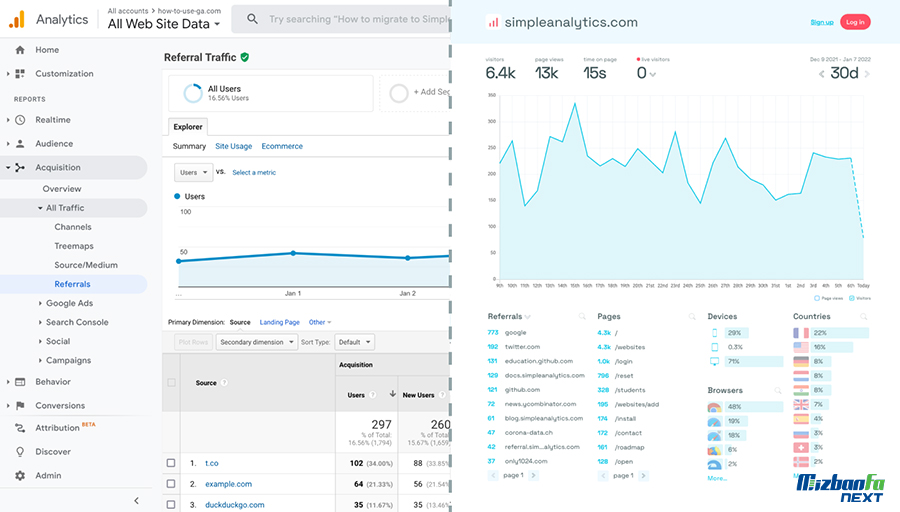Go to next Pages page
This screenshot has width=900, height=512.
tap(643, 475)
